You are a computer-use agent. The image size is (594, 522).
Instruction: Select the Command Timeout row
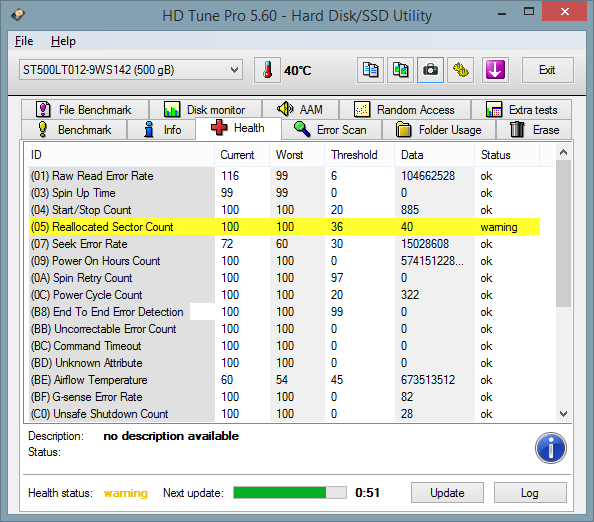click(284, 346)
